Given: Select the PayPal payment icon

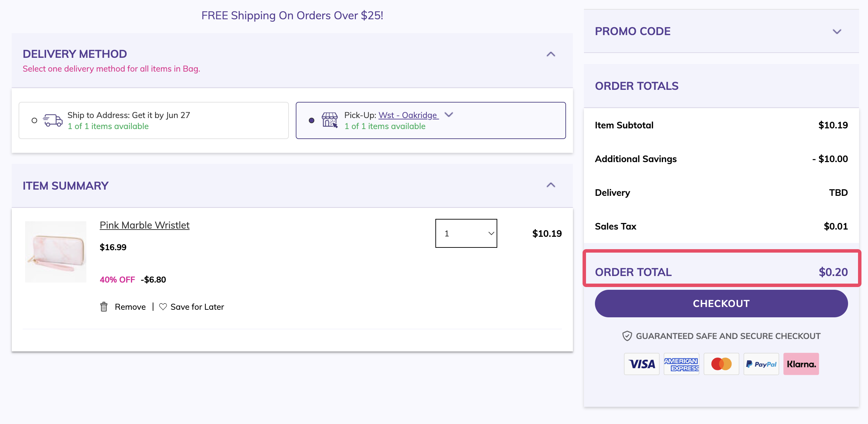Looking at the screenshot, I should (761, 364).
